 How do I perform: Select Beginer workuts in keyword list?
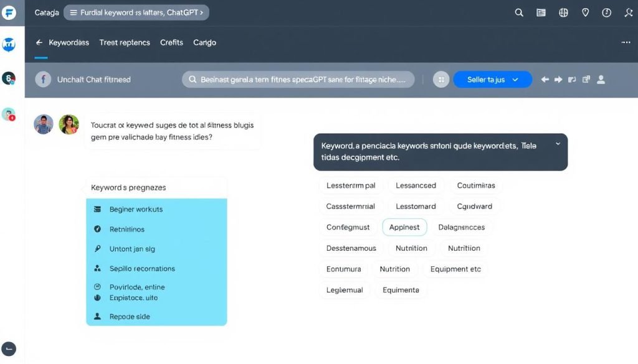coord(136,210)
